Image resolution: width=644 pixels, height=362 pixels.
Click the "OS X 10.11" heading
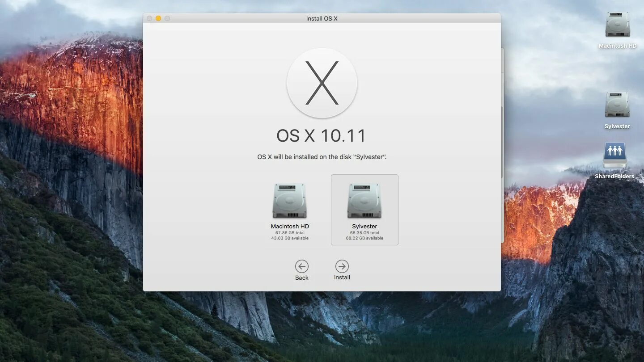(x=321, y=136)
